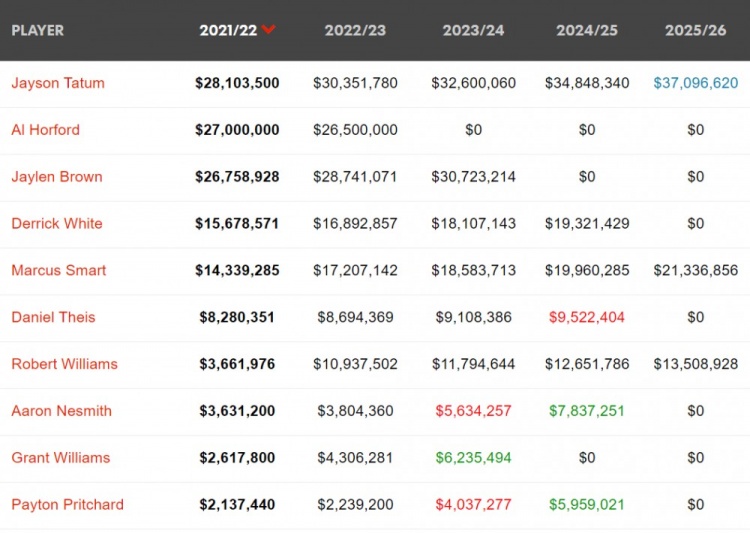Select Robert Williams's $10,937,502 salary
This screenshot has height=533, width=750.
(x=355, y=365)
